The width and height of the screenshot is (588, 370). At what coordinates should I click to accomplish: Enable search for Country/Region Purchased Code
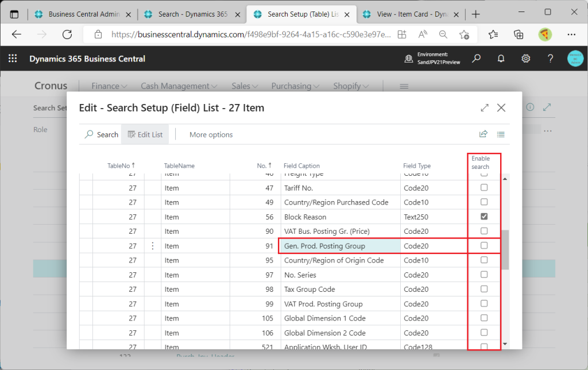click(x=484, y=202)
